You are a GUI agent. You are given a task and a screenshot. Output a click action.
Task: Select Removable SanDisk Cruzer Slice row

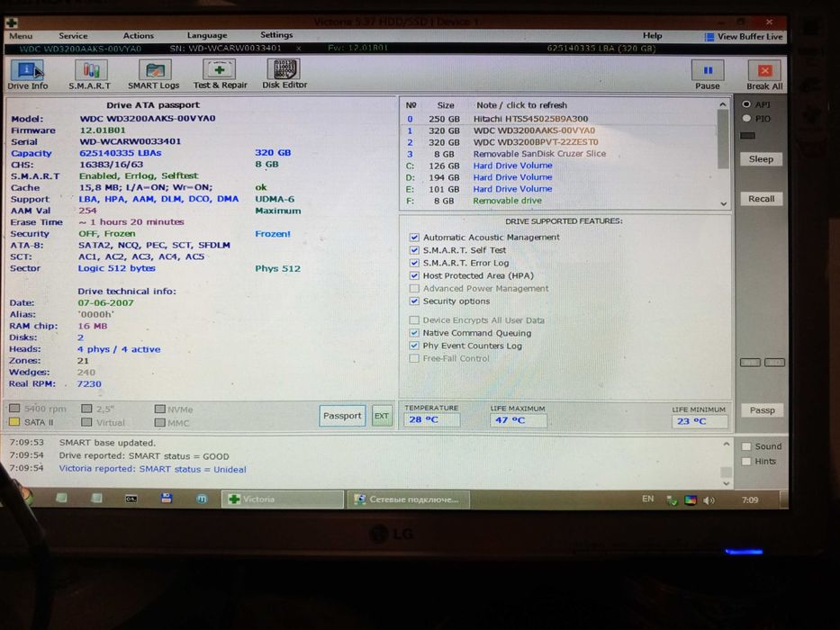[x=559, y=154]
